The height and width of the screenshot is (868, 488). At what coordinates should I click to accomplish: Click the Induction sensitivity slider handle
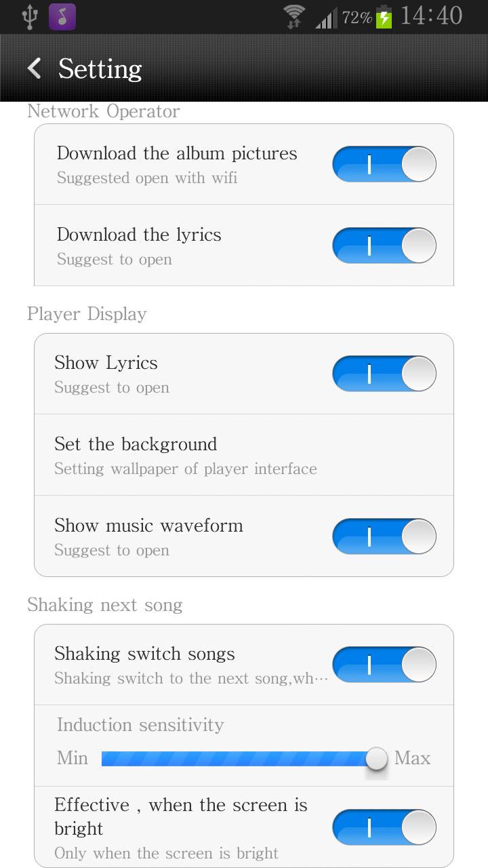point(376,758)
